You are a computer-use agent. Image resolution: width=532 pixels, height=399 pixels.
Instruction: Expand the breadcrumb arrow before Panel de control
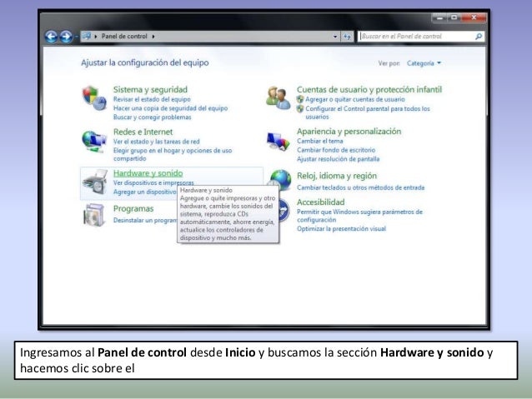tap(96, 37)
